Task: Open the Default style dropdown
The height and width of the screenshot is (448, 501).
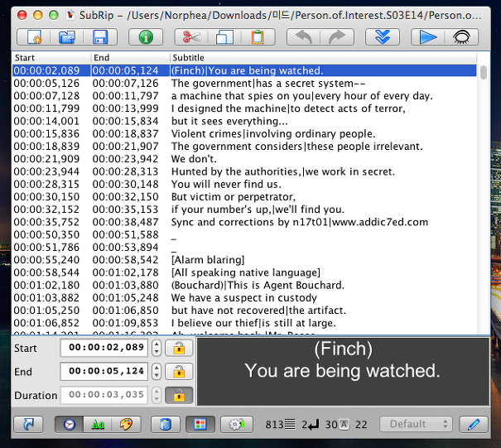Action: pyautogui.click(x=416, y=424)
